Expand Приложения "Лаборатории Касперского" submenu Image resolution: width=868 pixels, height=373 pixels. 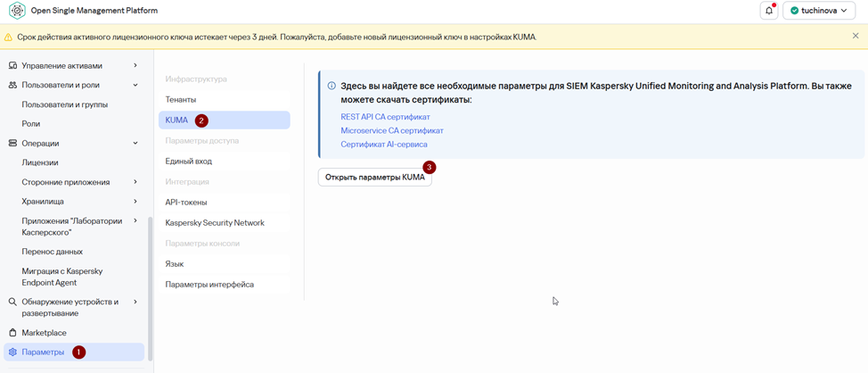point(135,220)
